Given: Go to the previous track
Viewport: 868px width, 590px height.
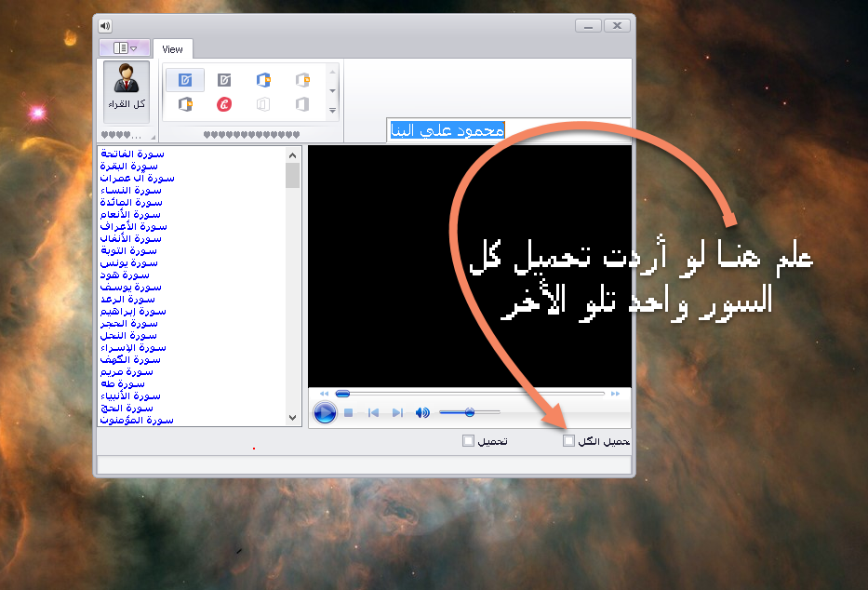Looking at the screenshot, I should 373,412.
